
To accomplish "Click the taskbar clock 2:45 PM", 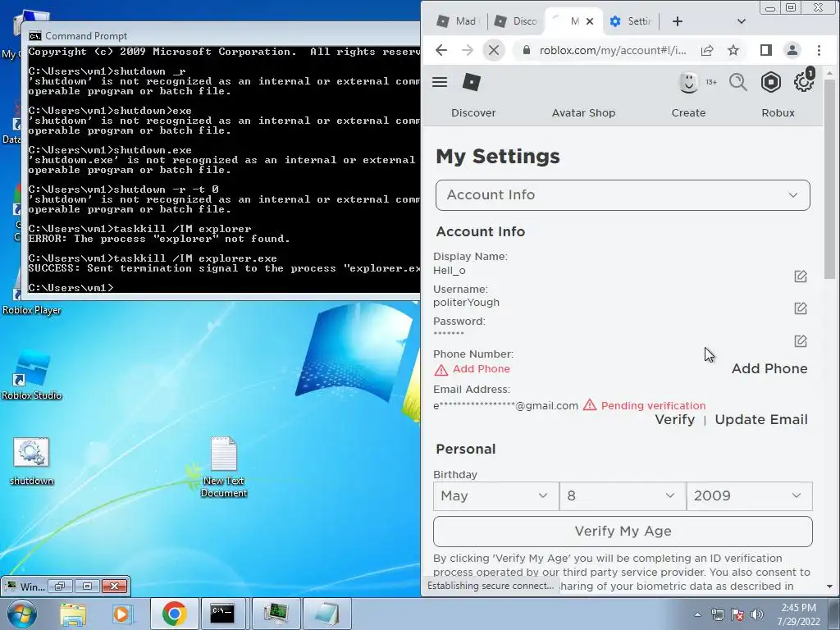I will (x=798, y=614).
